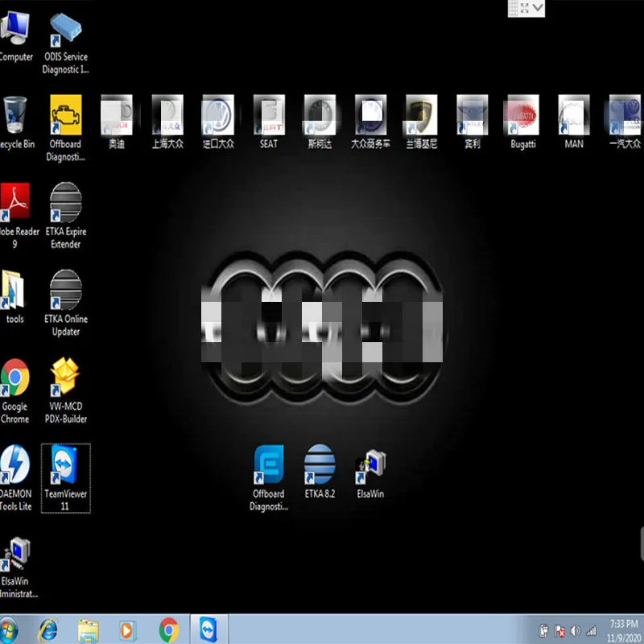Open the 大众商务车 shortcut

(370, 122)
